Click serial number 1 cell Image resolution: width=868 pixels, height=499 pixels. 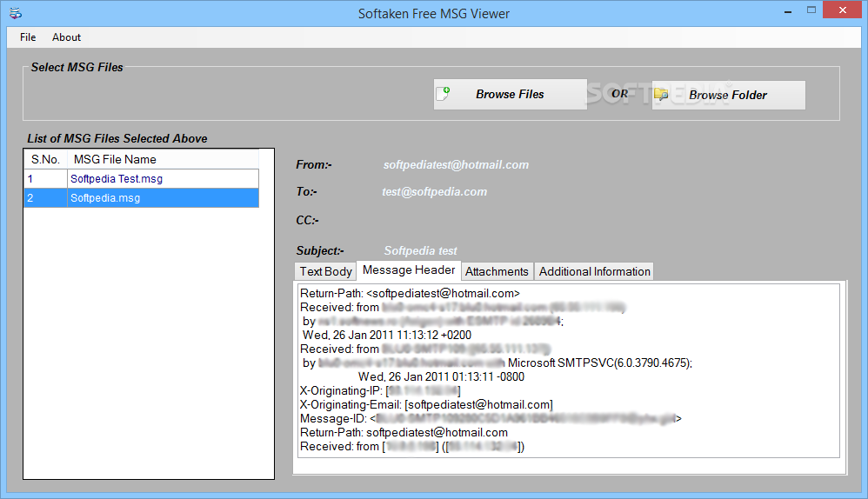click(45, 179)
